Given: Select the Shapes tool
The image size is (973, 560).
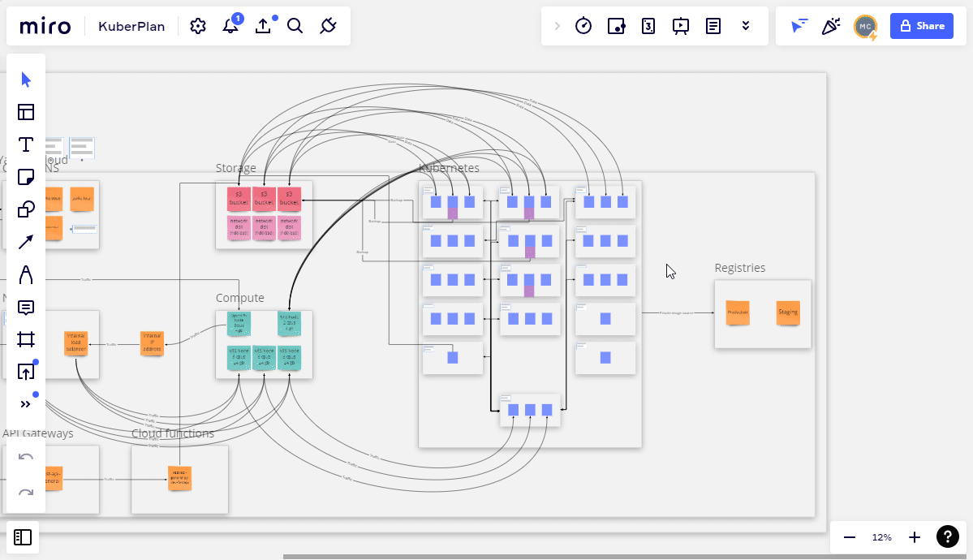Looking at the screenshot, I should (x=25, y=209).
